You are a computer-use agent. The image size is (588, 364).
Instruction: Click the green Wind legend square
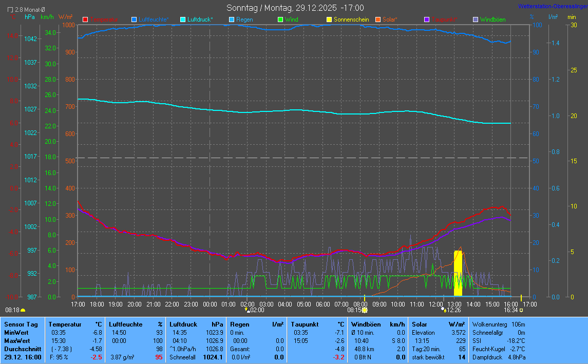280,20
